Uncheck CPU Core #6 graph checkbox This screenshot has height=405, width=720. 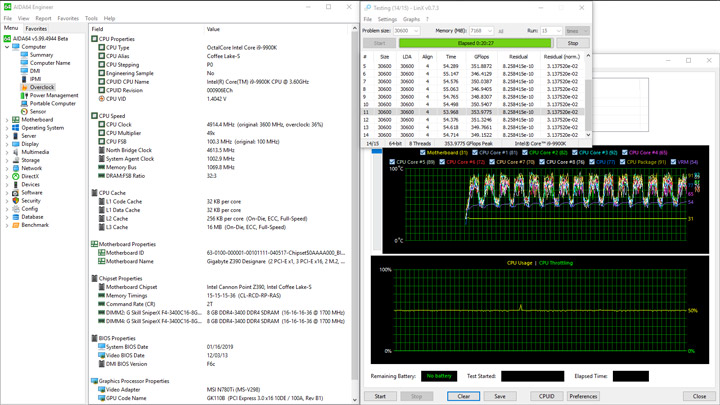tap(441, 161)
